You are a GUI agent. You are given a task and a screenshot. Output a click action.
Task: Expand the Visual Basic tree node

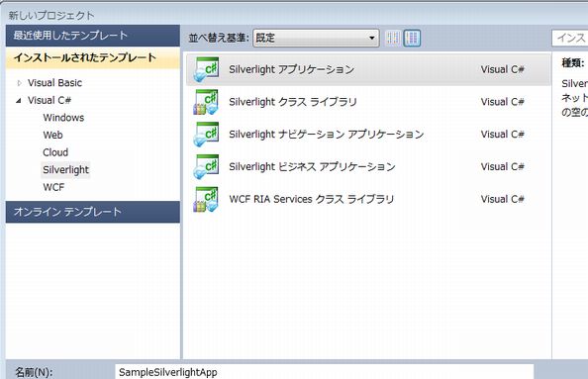(x=19, y=83)
